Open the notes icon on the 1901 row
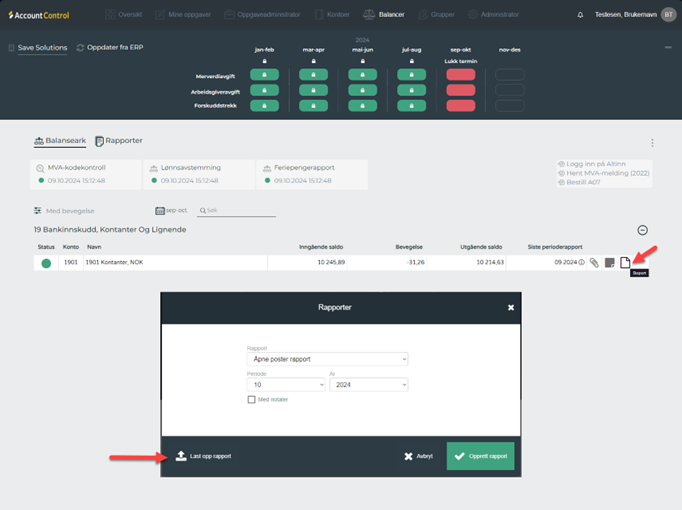The width and height of the screenshot is (682, 510). click(x=609, y=263)
